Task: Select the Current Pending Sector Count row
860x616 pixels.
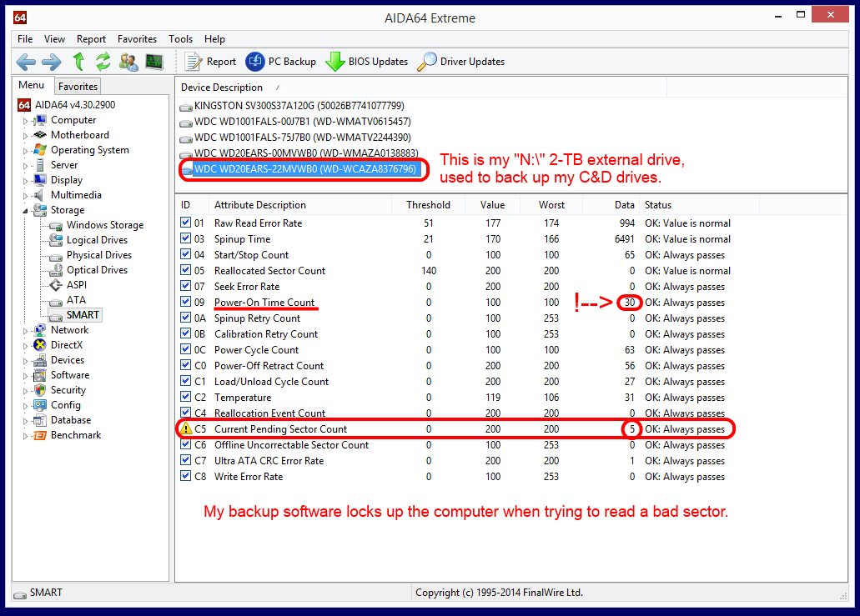Action: [x=455, y=429]
